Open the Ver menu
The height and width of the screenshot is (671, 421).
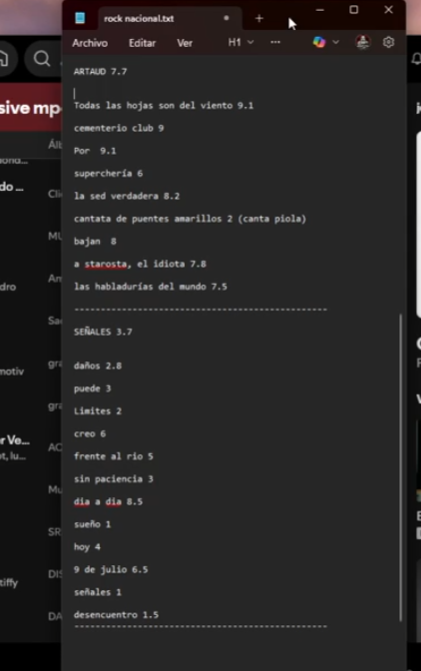click(x=184, y=43)
